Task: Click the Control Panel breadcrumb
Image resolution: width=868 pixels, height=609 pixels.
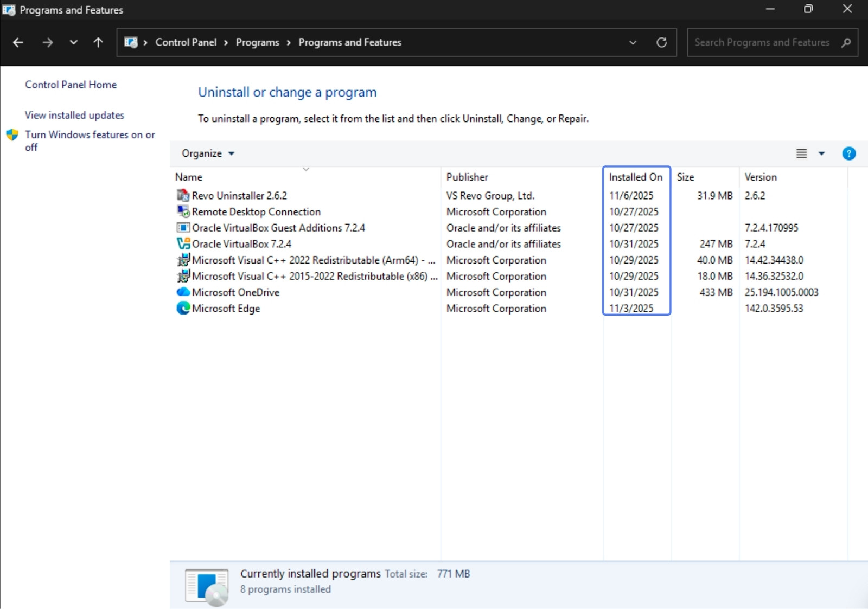Action: pyautogui.click(x=186, y=42)
